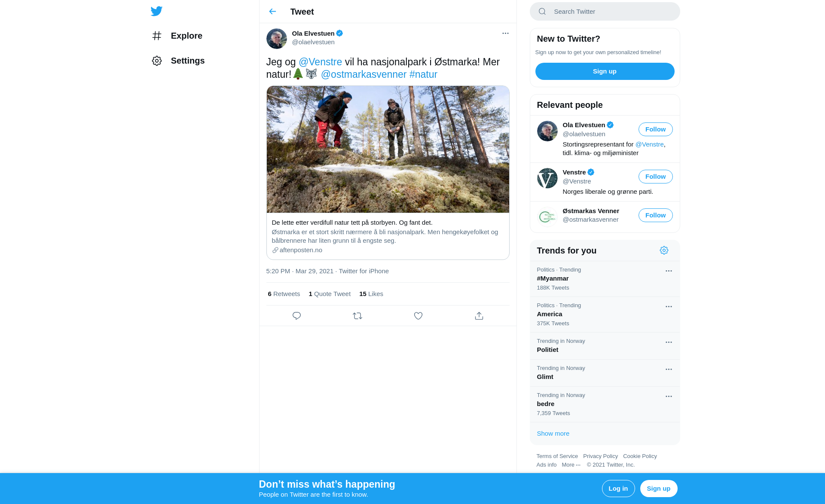Click the Search Twitter field
The image size is (825, 504).
605,12
